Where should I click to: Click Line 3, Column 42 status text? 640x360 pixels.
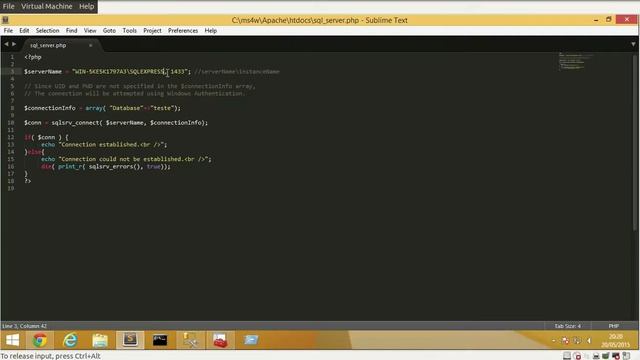pyautogui.click(x=24, y=326)
